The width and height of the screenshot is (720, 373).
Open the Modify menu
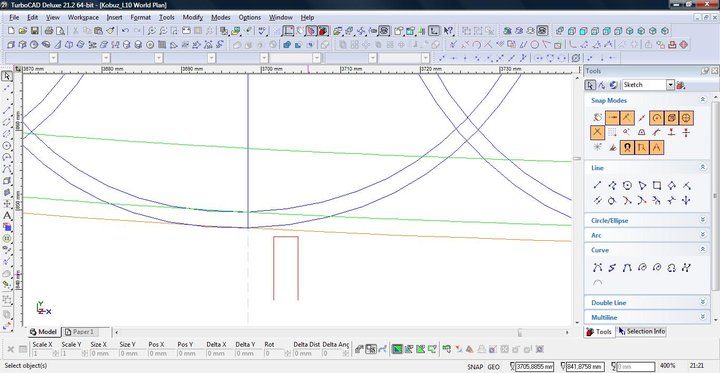[193, 17]
